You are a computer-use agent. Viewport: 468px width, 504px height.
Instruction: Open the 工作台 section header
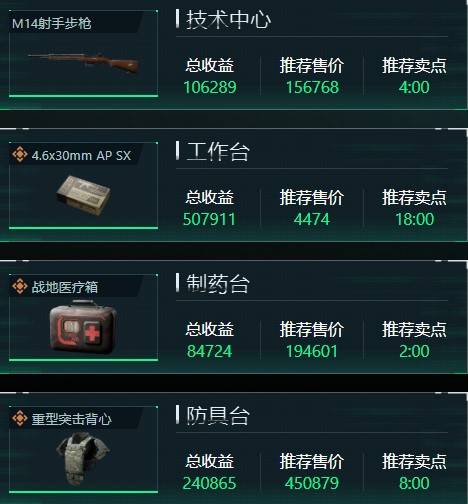tap(218, 152)
